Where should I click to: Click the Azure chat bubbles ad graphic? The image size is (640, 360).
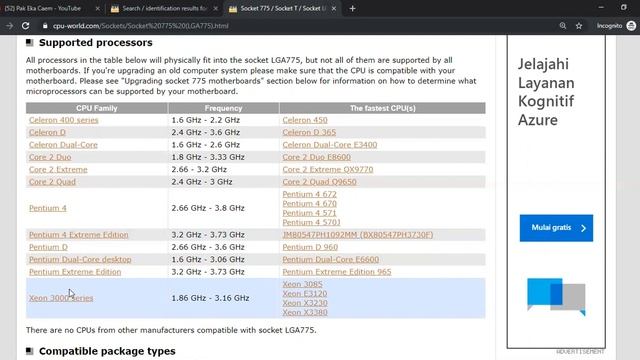click(x=556, y=297)
